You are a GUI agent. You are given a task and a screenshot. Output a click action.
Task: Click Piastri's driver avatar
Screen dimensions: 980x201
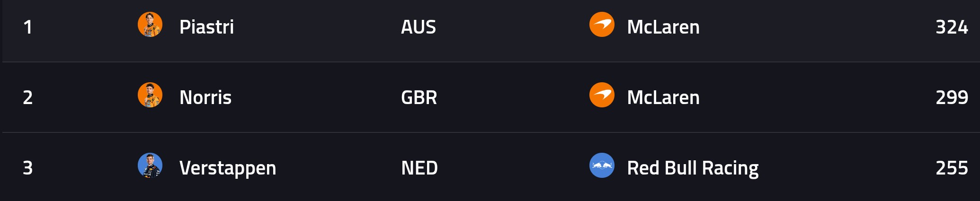coord(150,25)
